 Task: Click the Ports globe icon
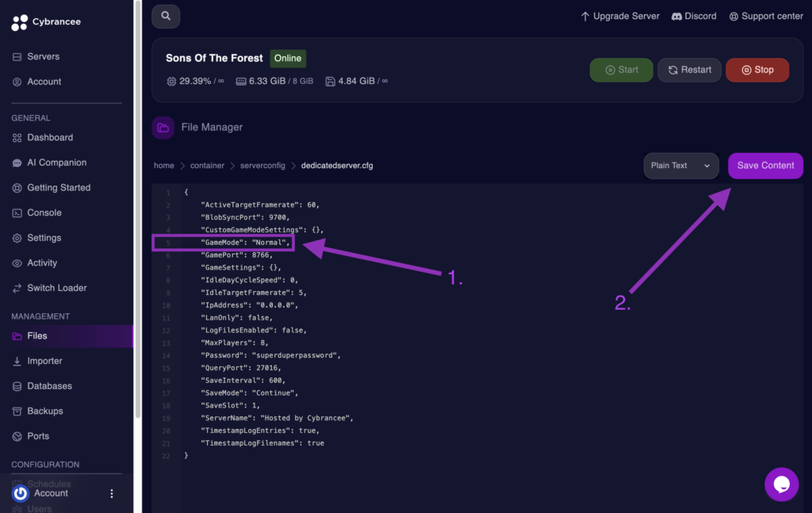click(x=17, y=436)
